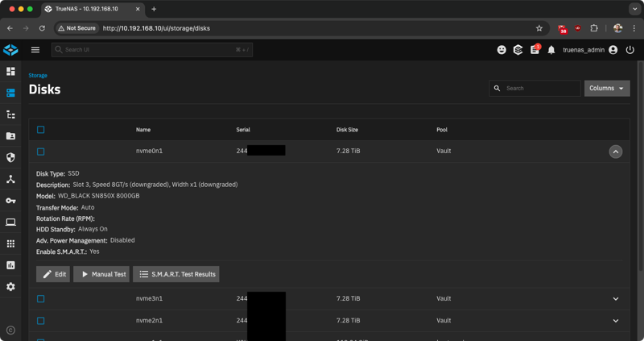Start a Manual Test on nvme0n1

click(x=101, y=274)
